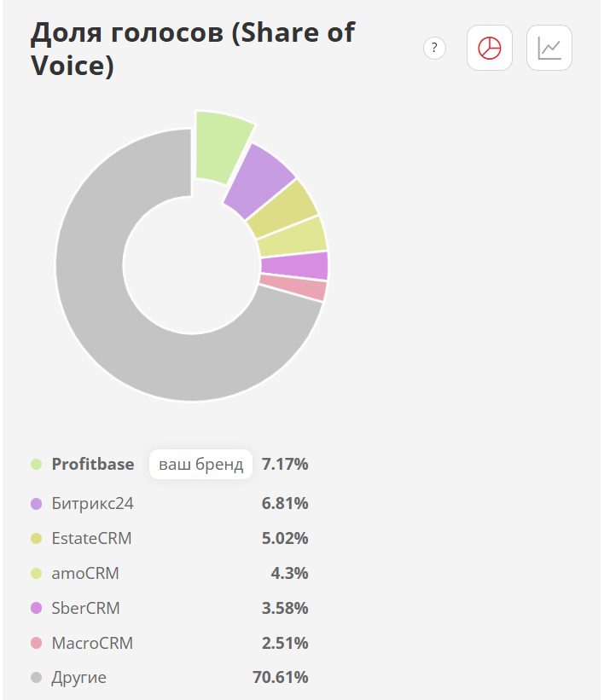This screenshot has height=700, width=604.
Task: Click the Битрикс24 purple legend dot
Action: point(36,504)
